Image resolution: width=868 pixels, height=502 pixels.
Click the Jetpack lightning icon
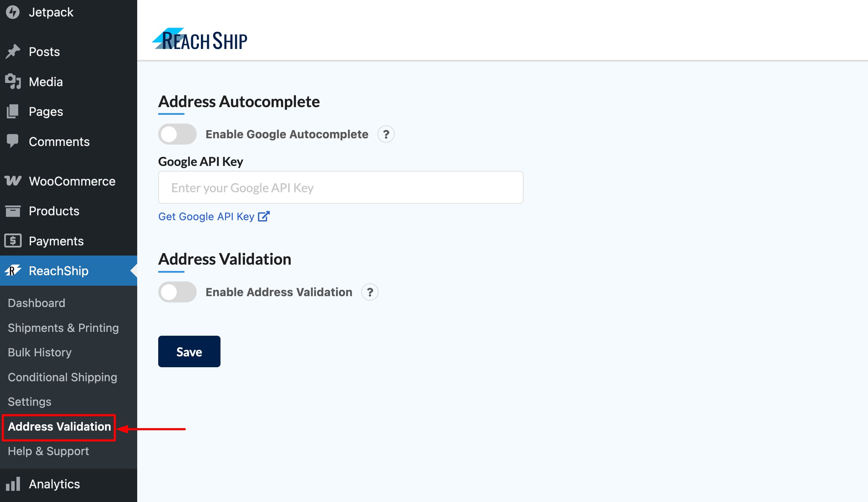(x=13, y=12)
